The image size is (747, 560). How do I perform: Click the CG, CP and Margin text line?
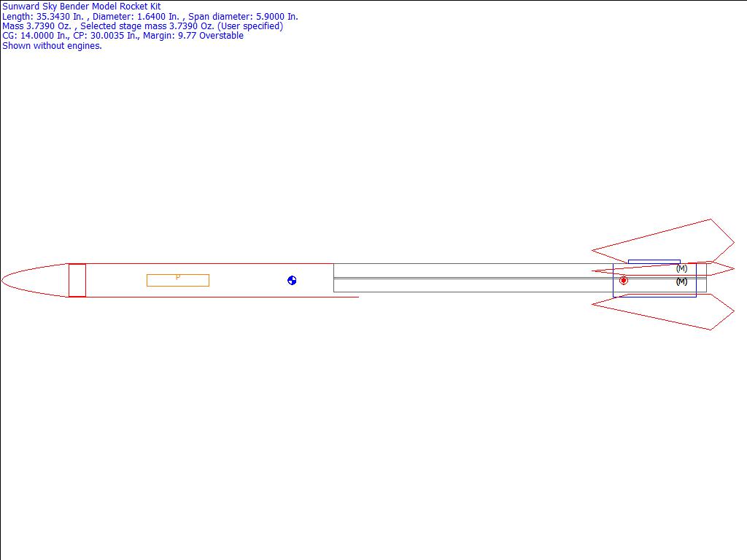click(x=123, y=36)
